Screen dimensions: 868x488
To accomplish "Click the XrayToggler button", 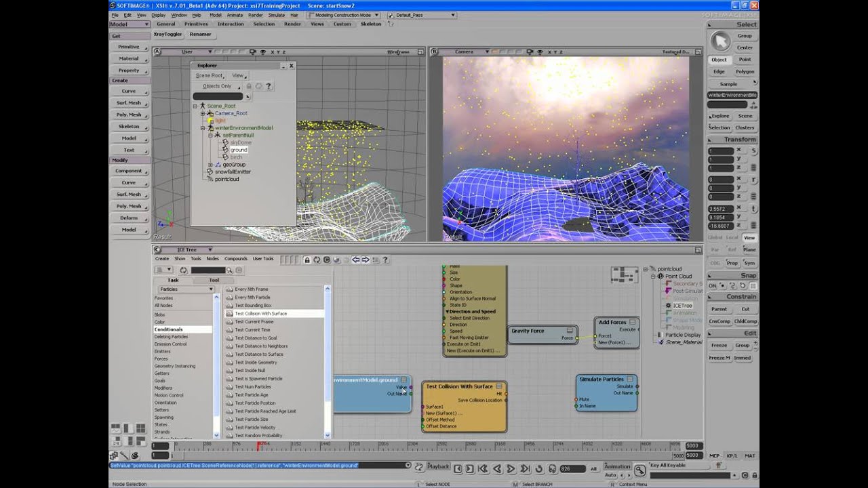I will pos(167,34).
